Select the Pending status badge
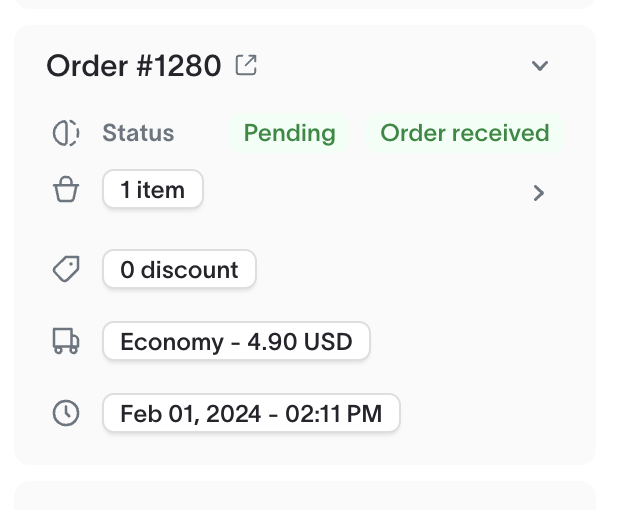This screenshot has width=628, height=510. [x=290, y=133]
